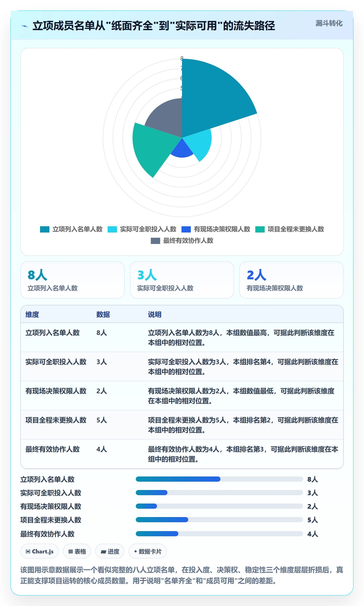Image resolution: width=364 pixels, height=606 pixels.
Task: Click the 3人 cell in the table
Action: (102, 362)
